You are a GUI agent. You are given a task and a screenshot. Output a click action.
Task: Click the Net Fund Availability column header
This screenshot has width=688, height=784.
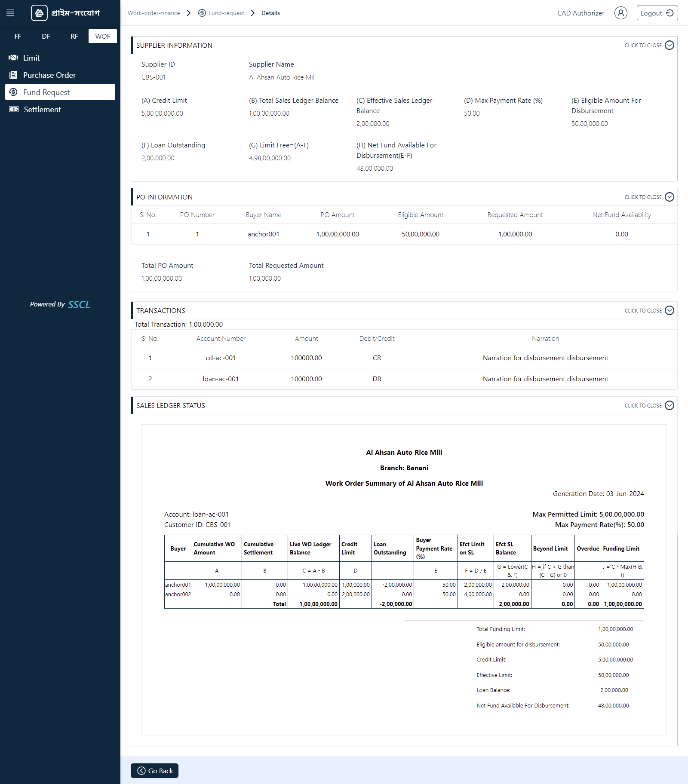621,215
